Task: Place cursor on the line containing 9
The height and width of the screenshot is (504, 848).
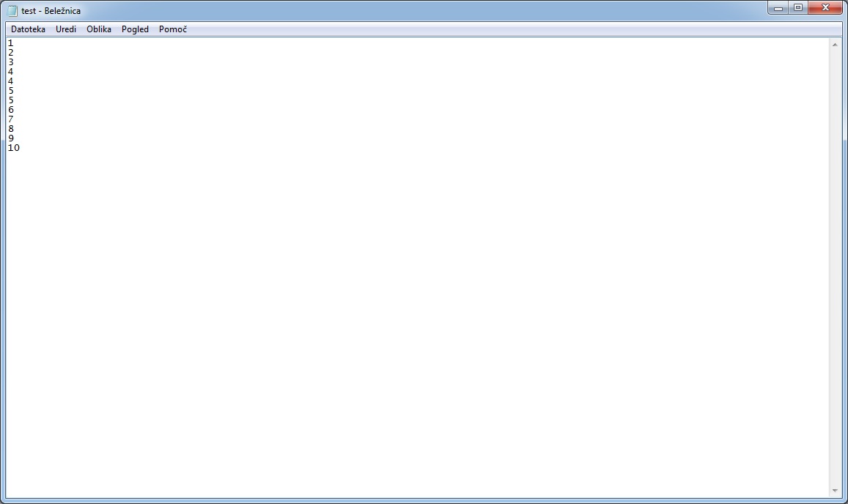Action: (x=11, y=138)
